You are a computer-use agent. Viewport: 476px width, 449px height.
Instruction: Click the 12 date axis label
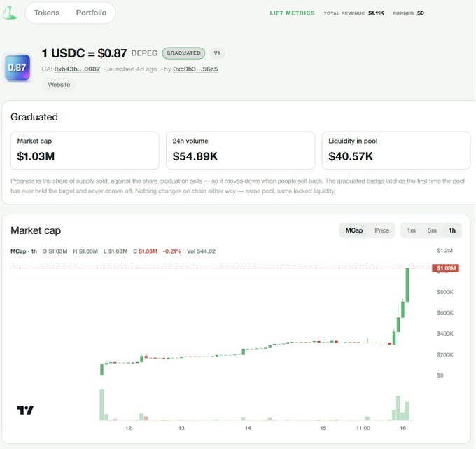(128, 428)
